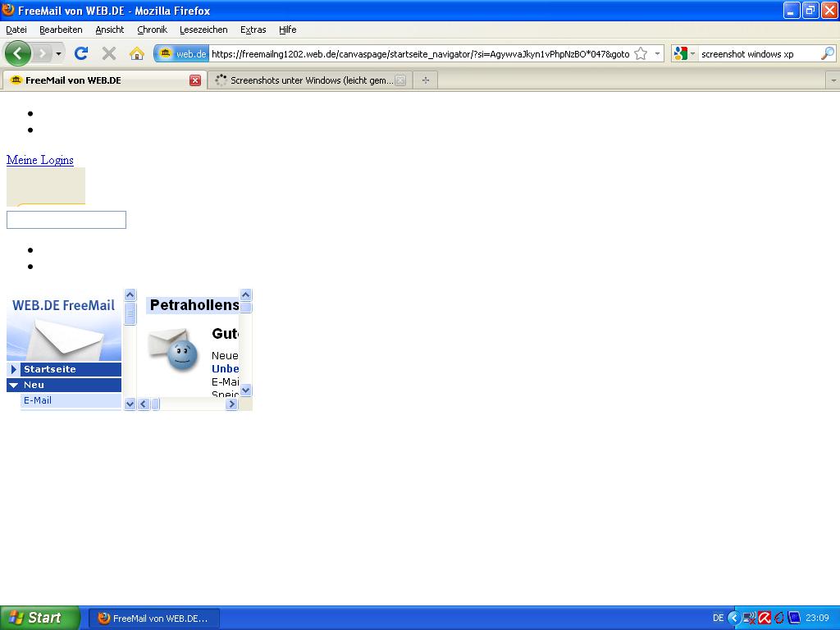Select FreeMail von WEB.DE taskbar button
The image size is (840, 630).
154,619
